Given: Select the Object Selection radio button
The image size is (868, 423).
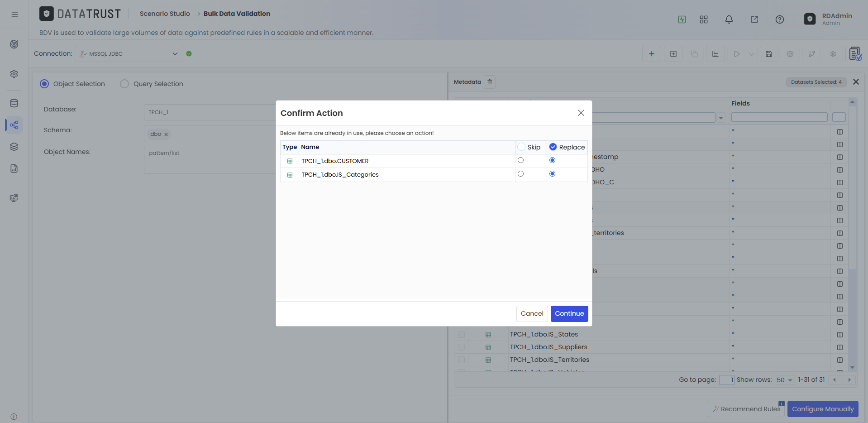Looking at the screenshot, I should pos(44,84).
